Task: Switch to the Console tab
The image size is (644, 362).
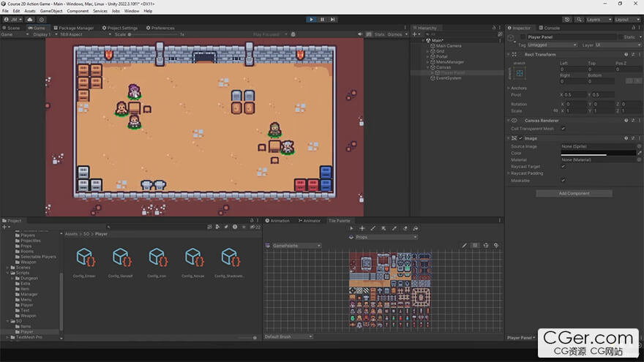Action: coord(549,28)
